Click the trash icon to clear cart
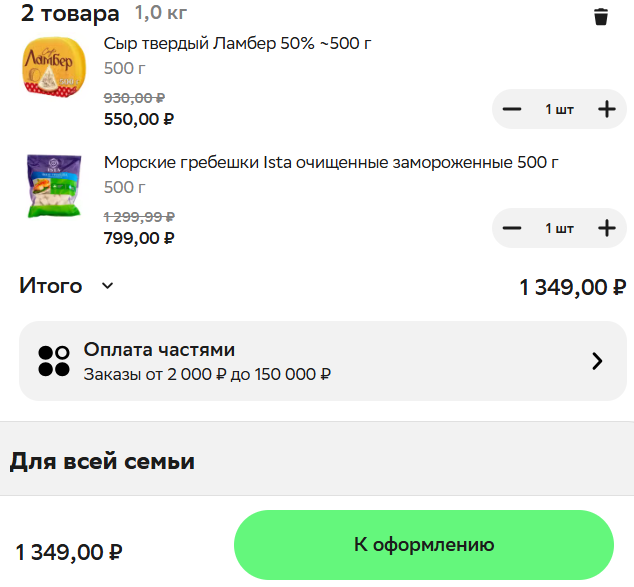634x587 pixels. [x=601, y=16]
